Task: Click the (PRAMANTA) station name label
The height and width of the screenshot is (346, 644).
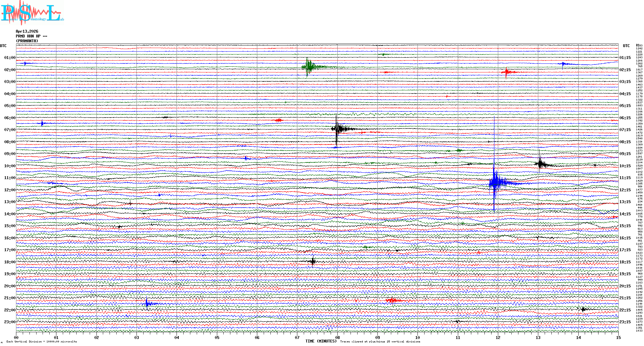Action: point(27,41)
